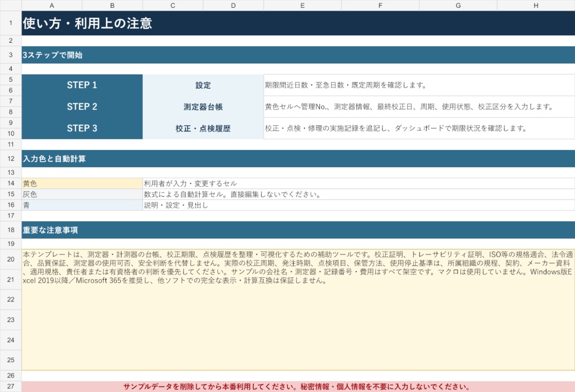The width and height of the screenshot is (575, 392).
Task: Select column D header
Action: 233,6
